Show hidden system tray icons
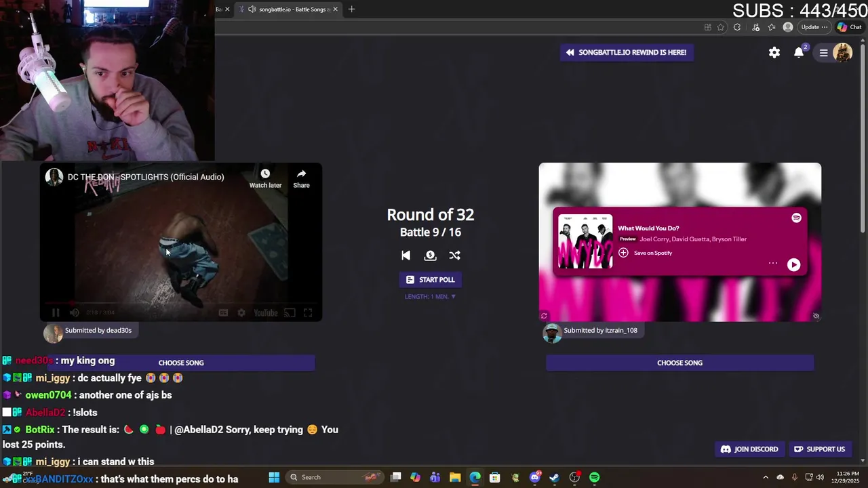This screenshot has height=488, width=868. 766,477
